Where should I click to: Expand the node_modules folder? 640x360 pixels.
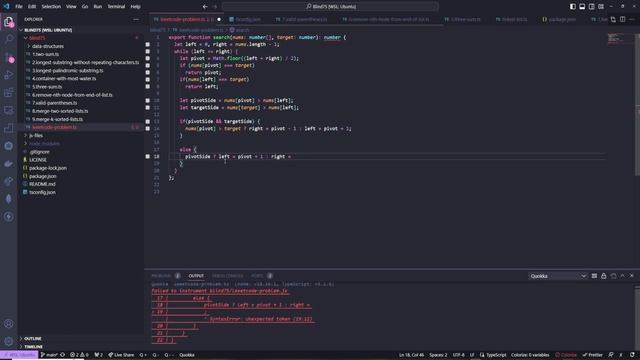[x=44, y=144]
